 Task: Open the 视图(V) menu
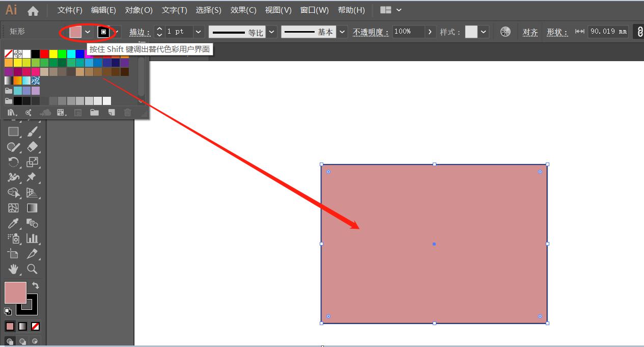278,10
